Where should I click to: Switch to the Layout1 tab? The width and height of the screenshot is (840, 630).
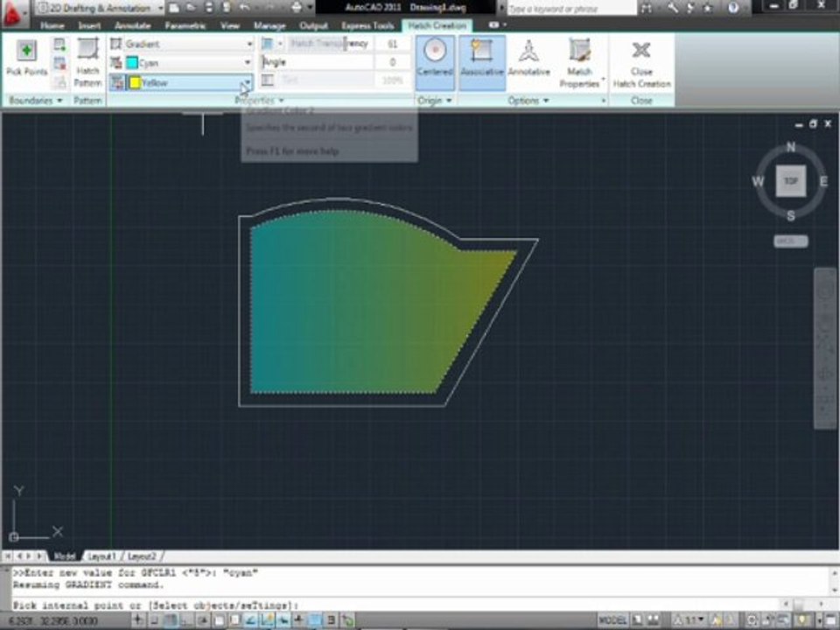click(x=101, y=556)
